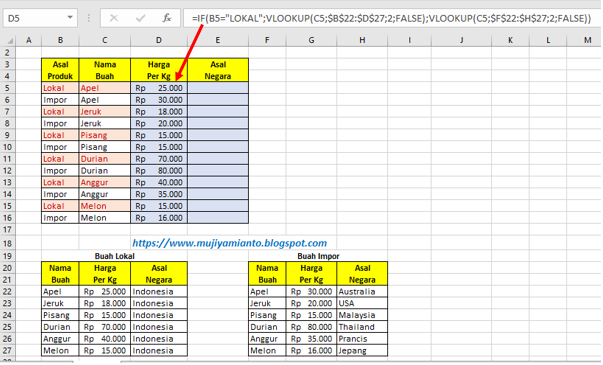Select 'Apel' in Buah Lokal table

tap(60, 292)
